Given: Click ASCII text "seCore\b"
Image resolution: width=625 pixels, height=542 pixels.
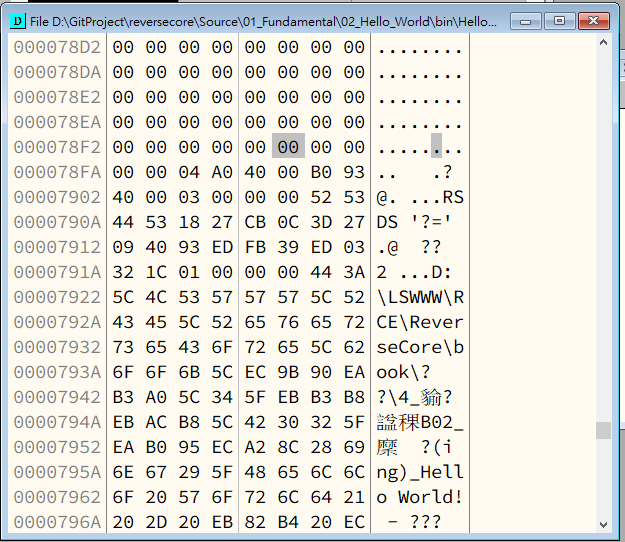Looking at the screenshot, I should (x=420, y=347).
